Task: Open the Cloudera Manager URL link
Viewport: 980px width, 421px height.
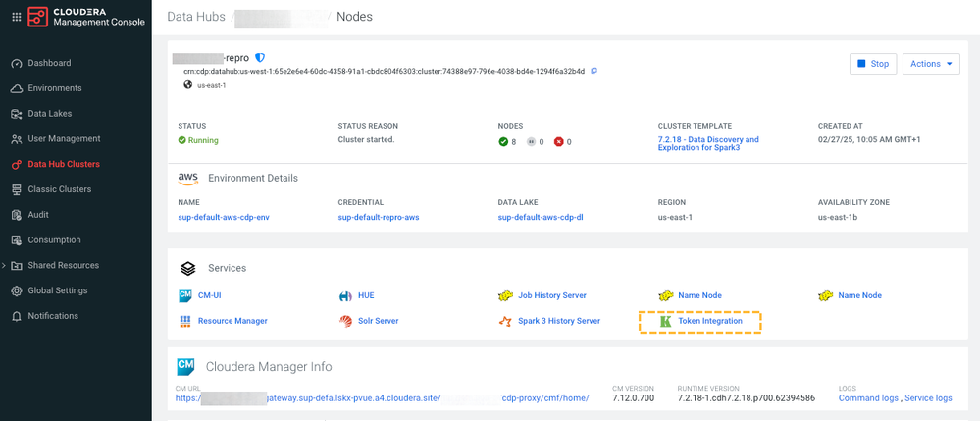Action: [383, 398]
